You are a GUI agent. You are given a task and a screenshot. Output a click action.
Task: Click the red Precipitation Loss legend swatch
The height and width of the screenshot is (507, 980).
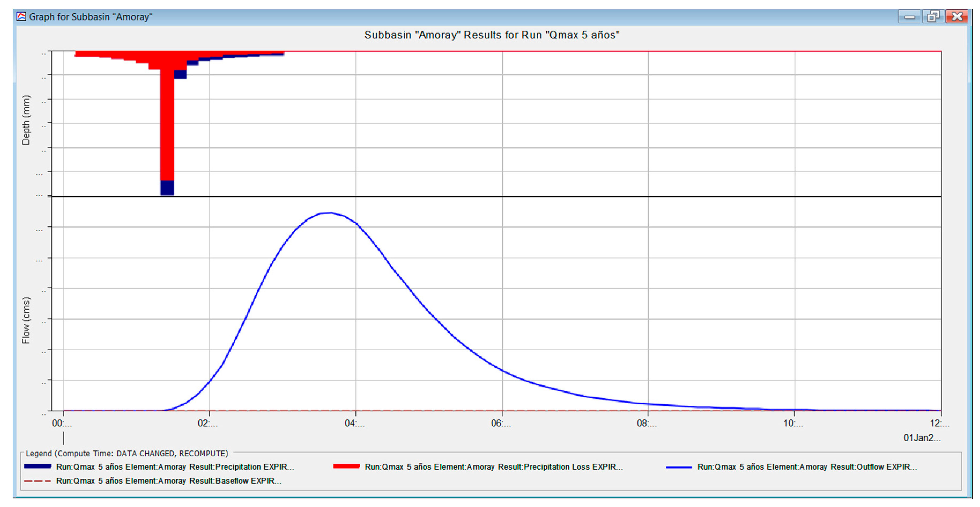[x=346, y=466]
